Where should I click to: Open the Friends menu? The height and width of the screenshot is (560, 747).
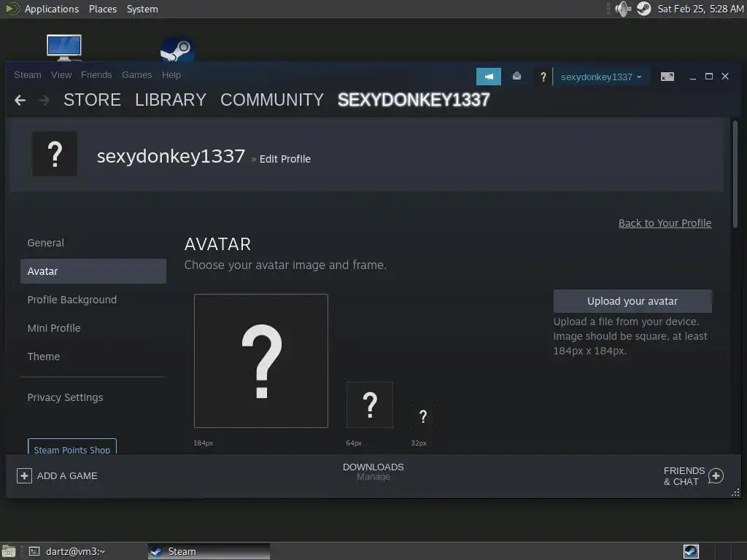coord(96,75)
